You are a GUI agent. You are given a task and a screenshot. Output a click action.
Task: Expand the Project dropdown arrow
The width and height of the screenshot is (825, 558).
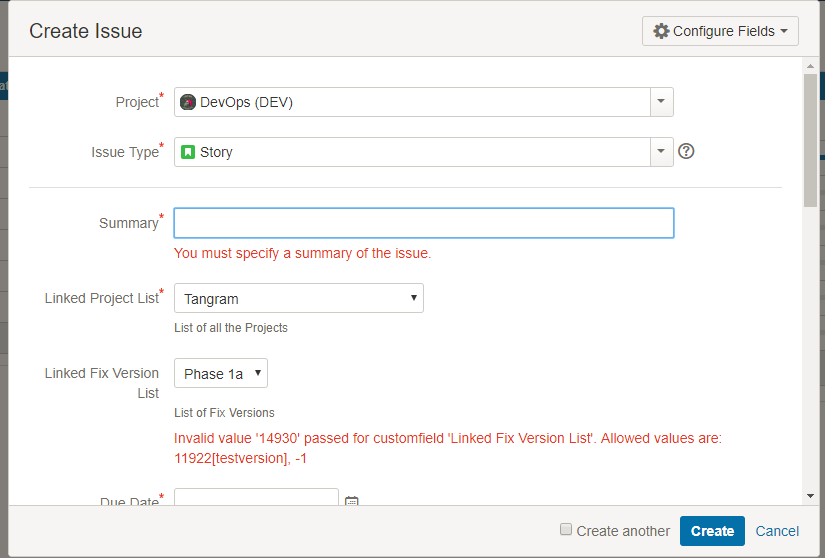tap(661, 102)
